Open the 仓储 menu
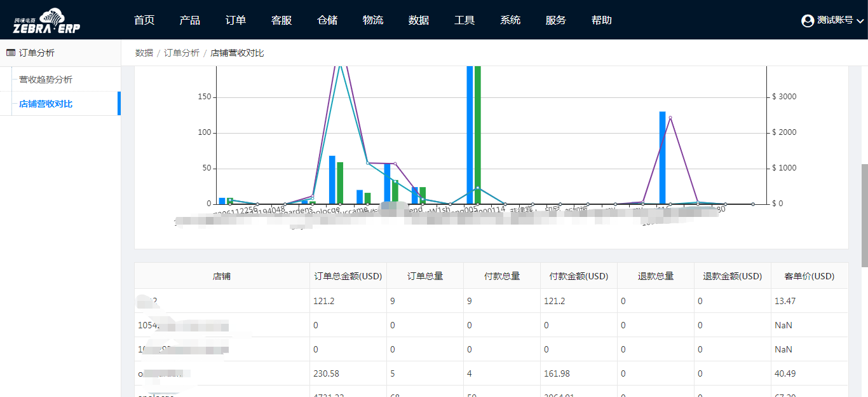The height and width of the screenshot is (397, 868). click(327, 20)
